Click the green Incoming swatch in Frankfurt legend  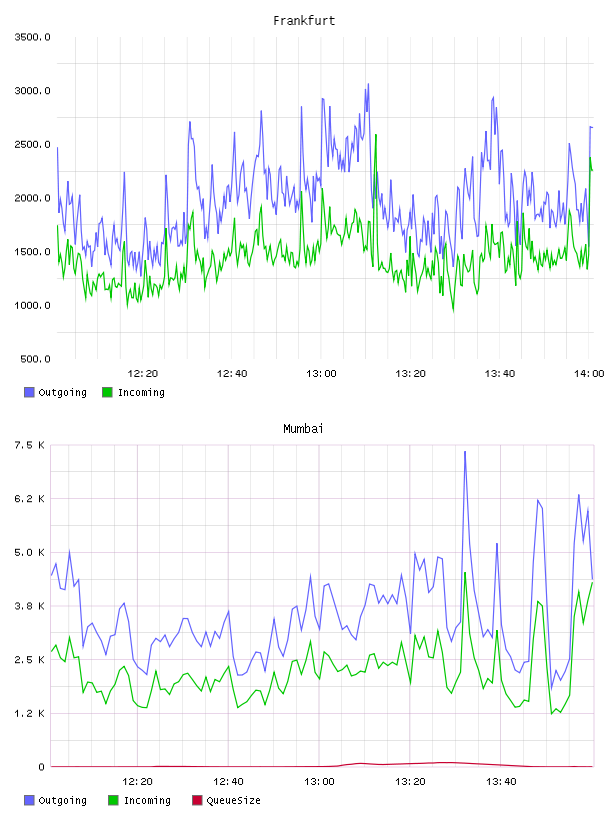pos(107,392)
